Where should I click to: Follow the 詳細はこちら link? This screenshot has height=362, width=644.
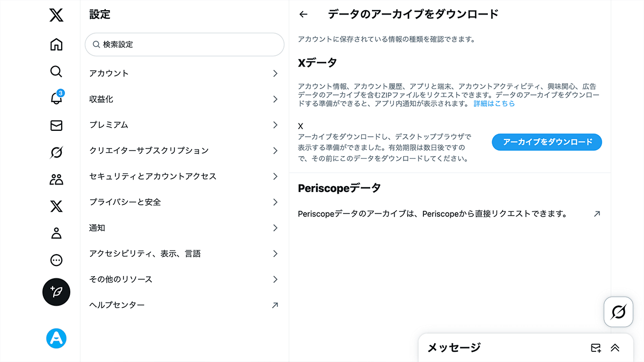[494, 104]
